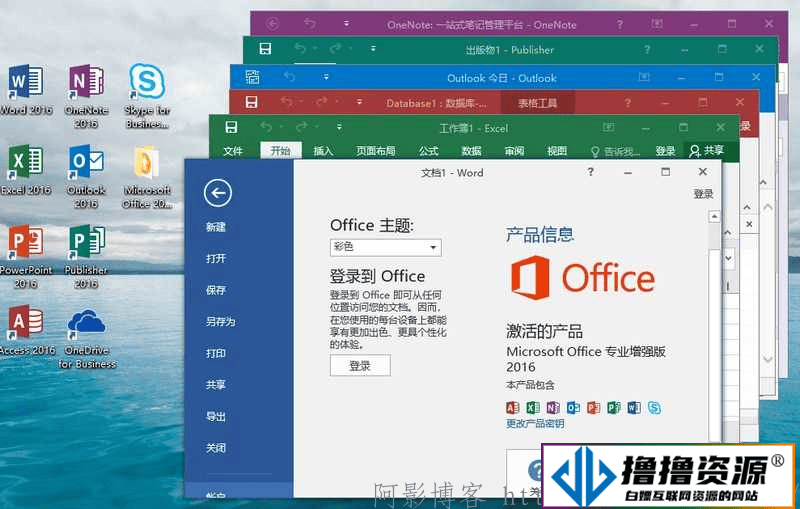Click the Excel icon under product includes
The image size is (800, 509).
tap(533, 407)
